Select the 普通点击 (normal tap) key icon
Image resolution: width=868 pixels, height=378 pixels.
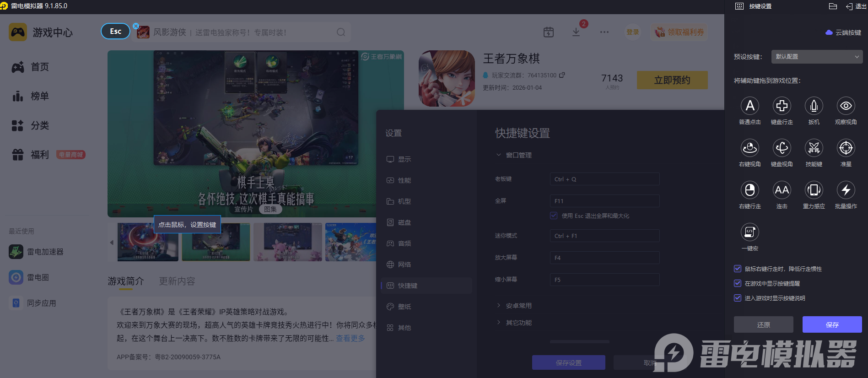749,106
